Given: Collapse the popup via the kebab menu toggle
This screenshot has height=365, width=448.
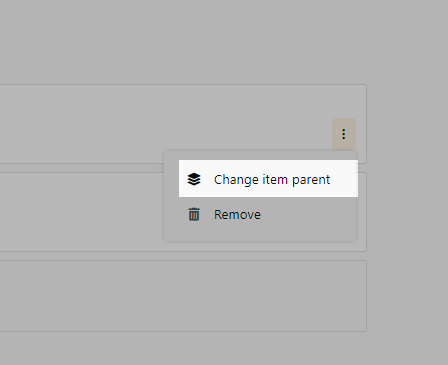Looking at the screenshot, I should click(x=344, y=134).
